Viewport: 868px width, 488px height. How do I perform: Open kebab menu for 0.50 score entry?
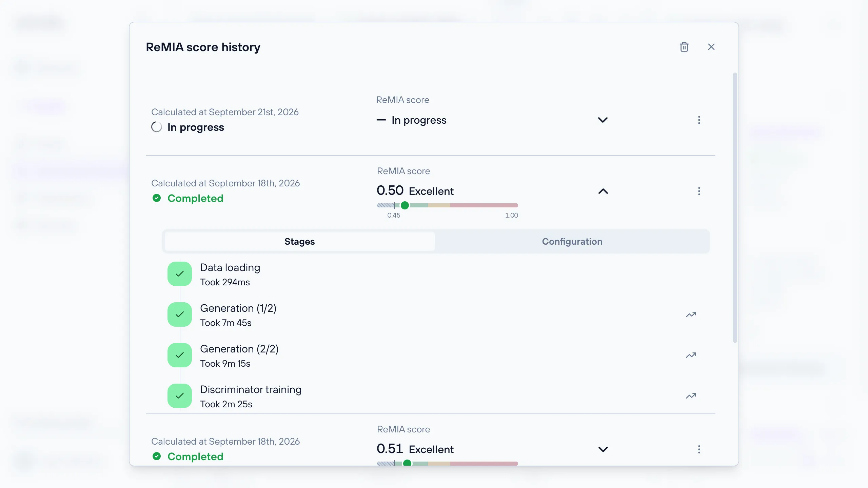click(699, 191)
